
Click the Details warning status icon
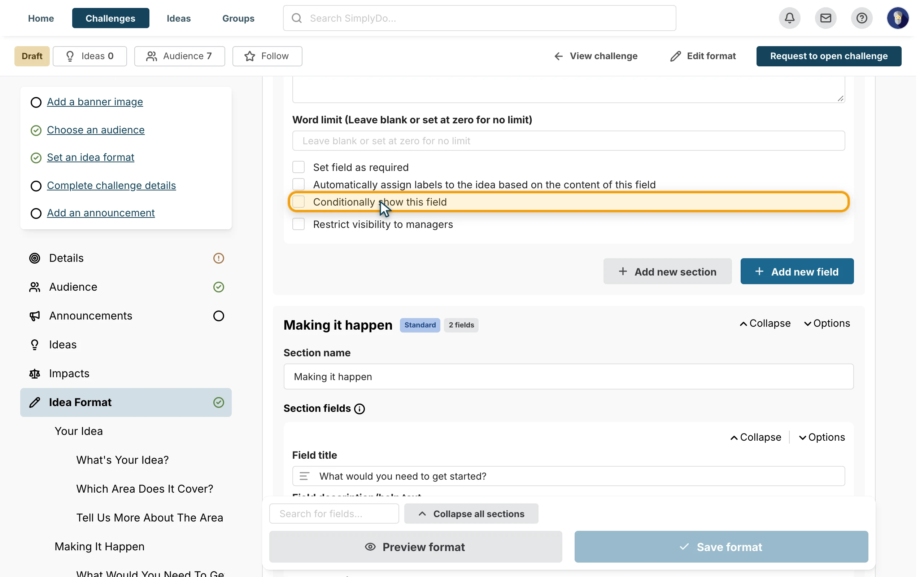[218, 258]
